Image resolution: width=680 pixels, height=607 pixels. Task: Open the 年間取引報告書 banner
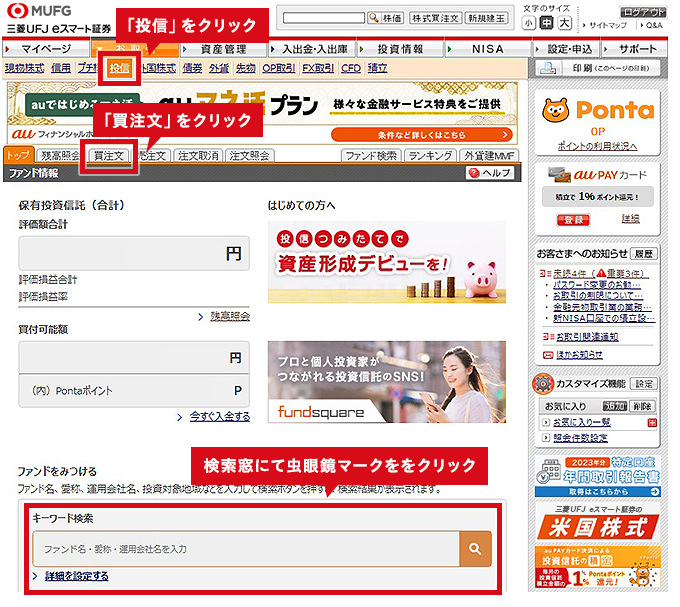click(598, 476)
